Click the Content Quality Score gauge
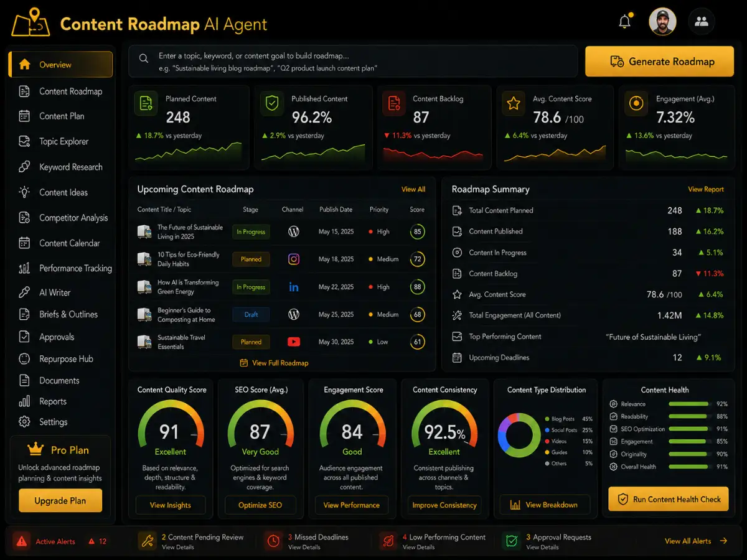The width and height of the screenshot is (747, 560). [170, 426]
